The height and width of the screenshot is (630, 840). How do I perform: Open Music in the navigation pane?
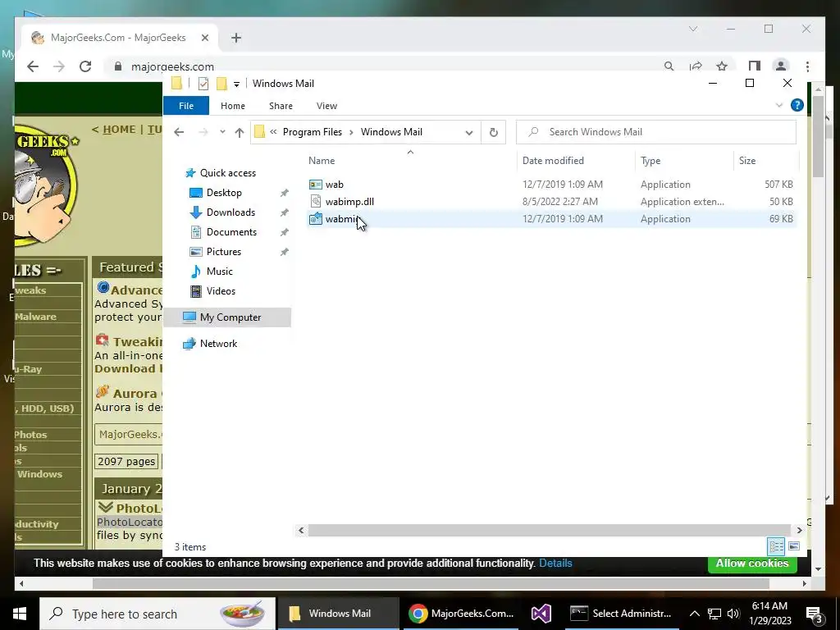coord(220,272)
